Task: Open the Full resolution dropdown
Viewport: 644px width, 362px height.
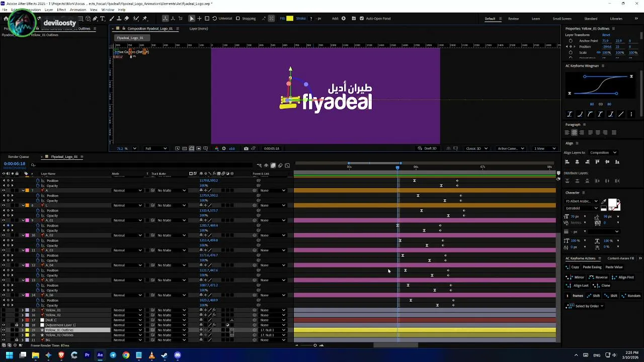Action: point(156,148)
